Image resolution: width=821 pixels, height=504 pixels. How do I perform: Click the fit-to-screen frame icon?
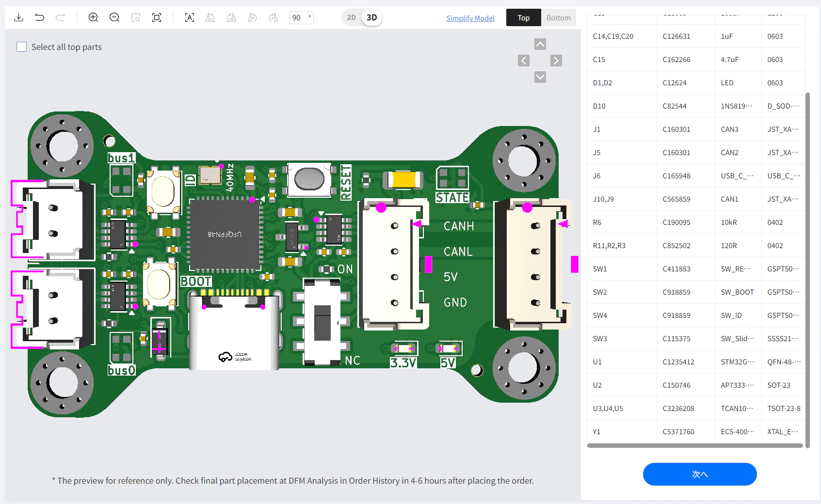point(157,17)
